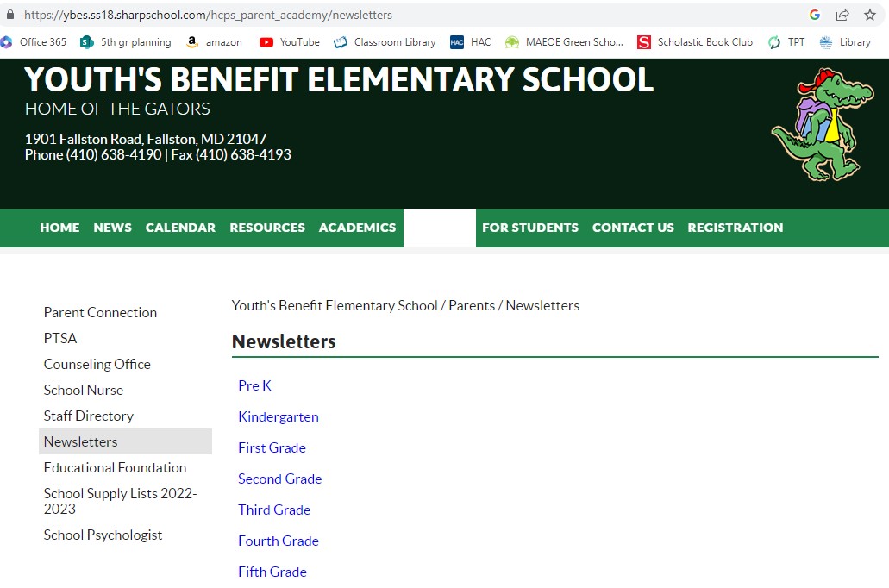Open the Office 365 bookmark
The width and height of the screenshot is (889, 588).
[x=34, y=42]
